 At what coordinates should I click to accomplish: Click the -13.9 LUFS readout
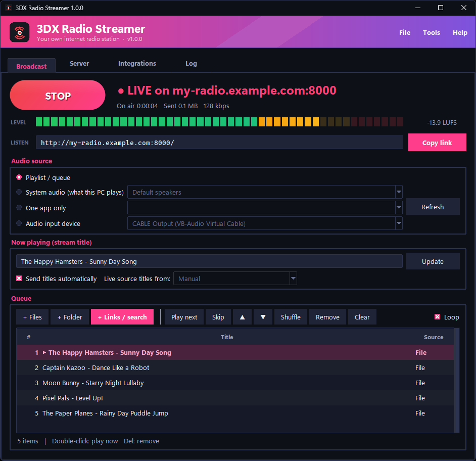pyautogui.click(x=442, y=123)
